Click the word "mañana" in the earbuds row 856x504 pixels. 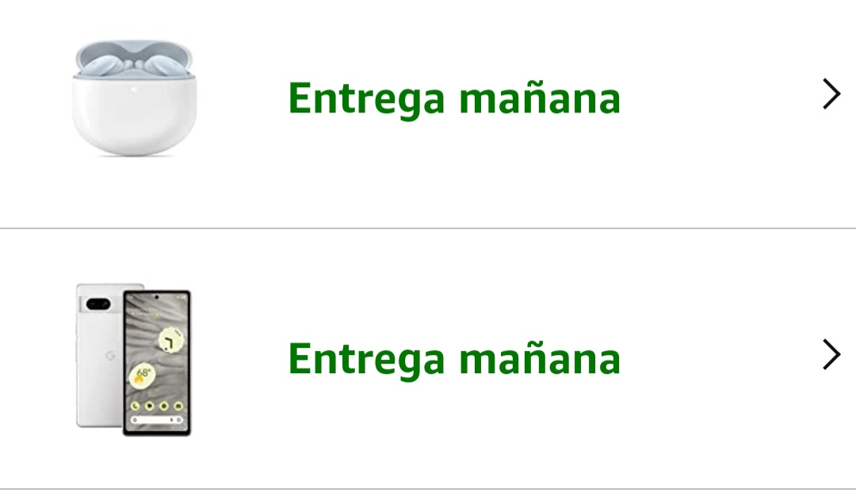(540, 97)
